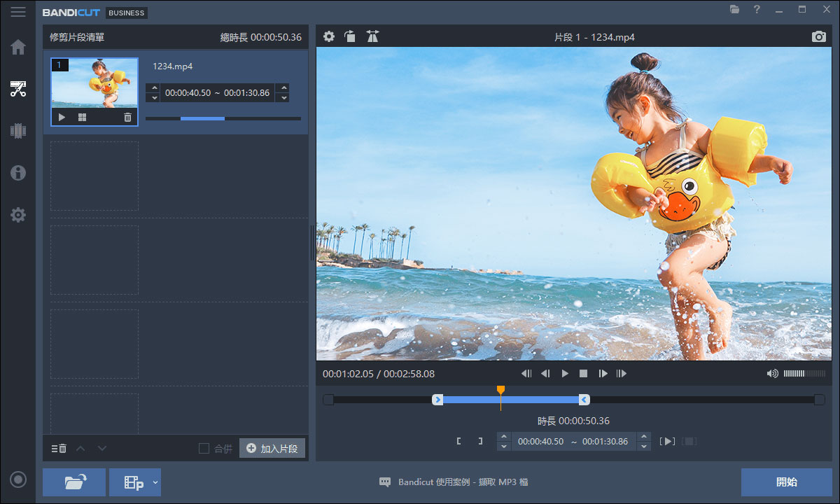Viewport: 840px width, 504px height.
Task: Split segment 1 with the grid icon
Action: click(x=82, y=118)
